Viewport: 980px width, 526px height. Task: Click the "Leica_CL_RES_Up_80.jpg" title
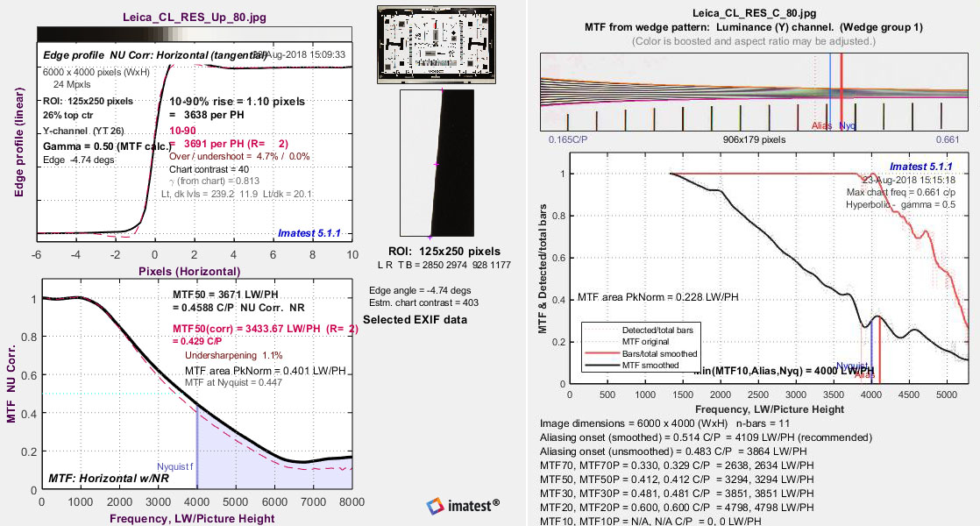pos(194,17)
